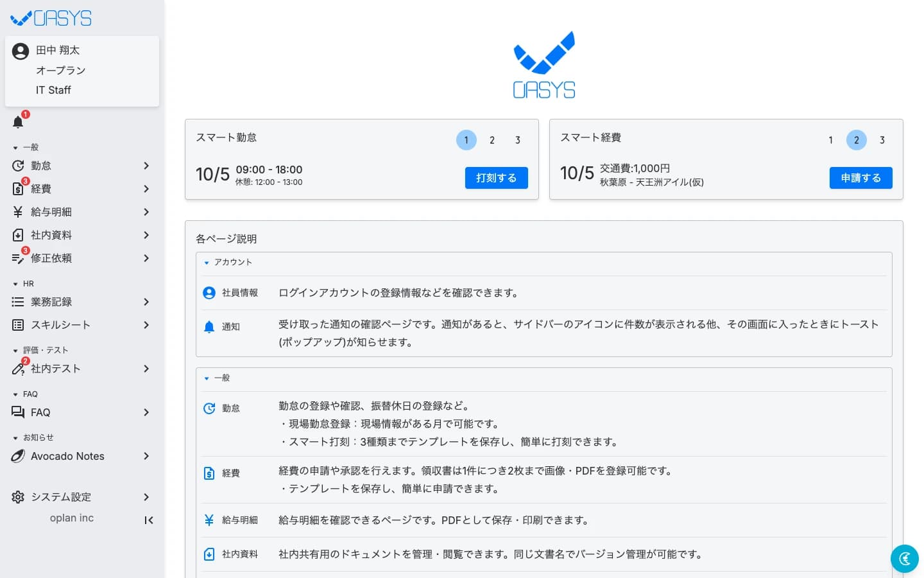Click the large OASYS logo at the top center

tap(544, 64)
